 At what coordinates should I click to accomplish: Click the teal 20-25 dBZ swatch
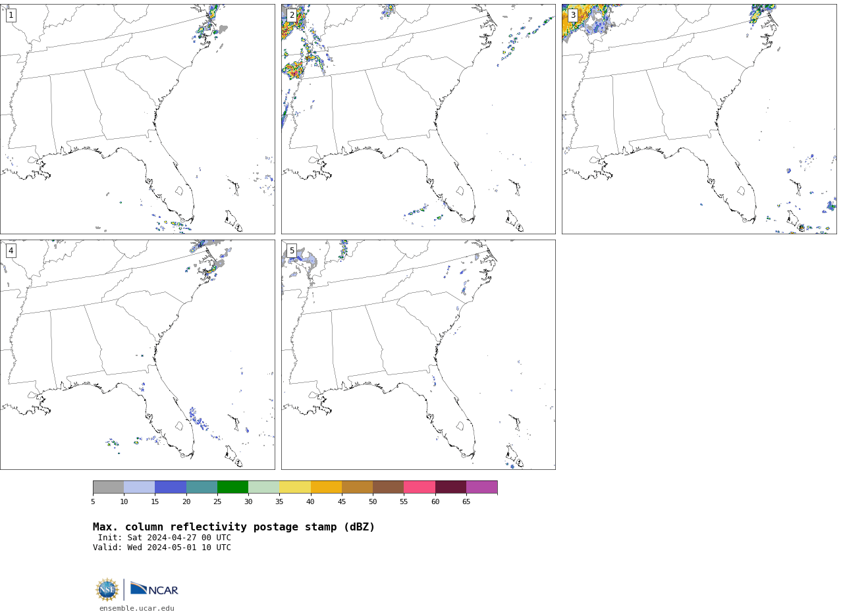point(202,487)
